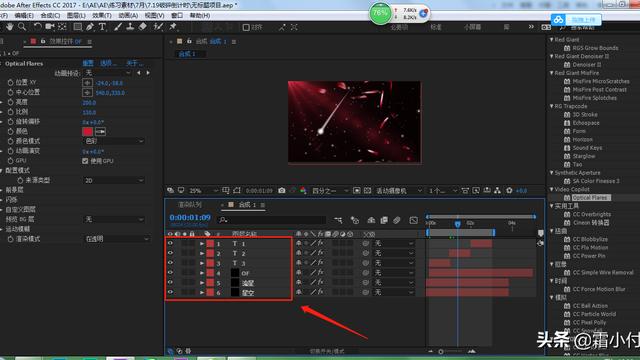
Task: Select the Puppet Pin tool
Action: 173,27
